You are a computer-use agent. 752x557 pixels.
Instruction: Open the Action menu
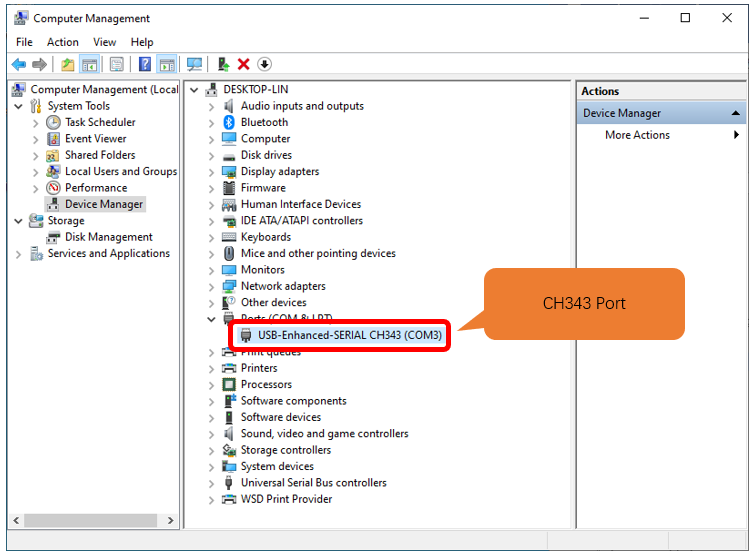coord(63,42)
